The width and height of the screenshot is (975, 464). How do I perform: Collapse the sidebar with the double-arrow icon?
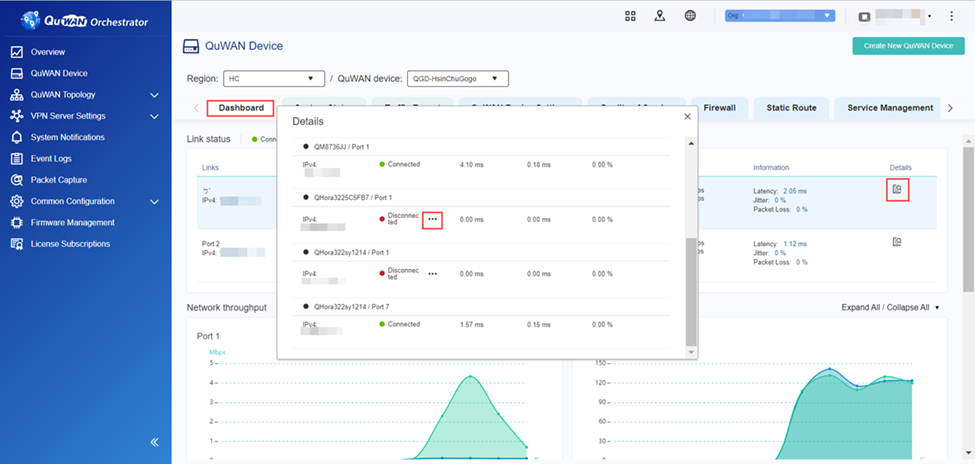coord(155,442)
